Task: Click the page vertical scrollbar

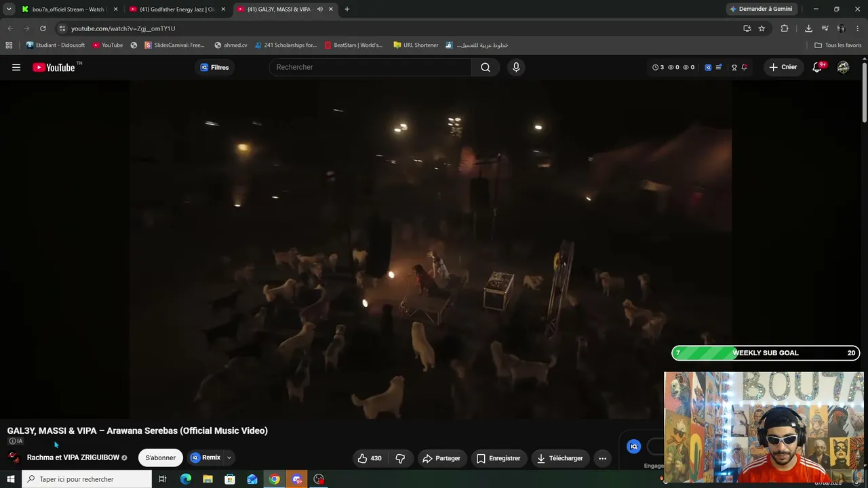Action: click(x=865, y=94)
